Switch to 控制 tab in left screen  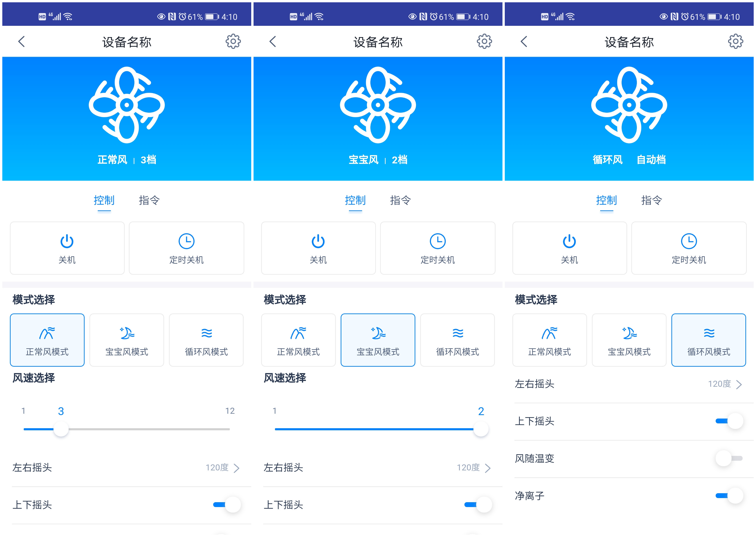coord(104,200)
